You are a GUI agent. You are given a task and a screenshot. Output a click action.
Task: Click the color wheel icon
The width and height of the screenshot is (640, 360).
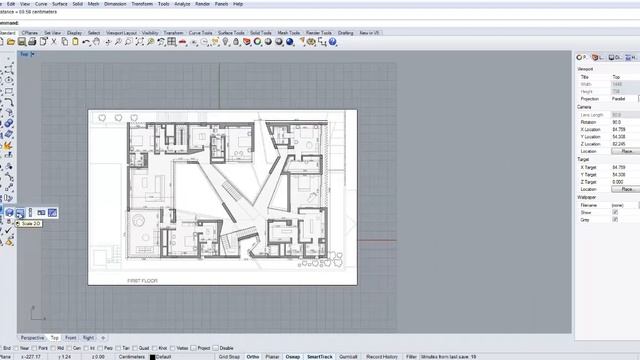tap(258, 42)
